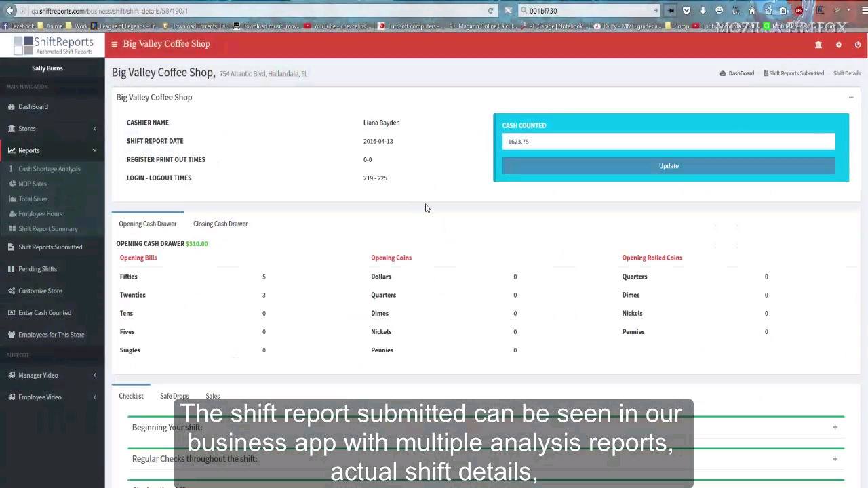Viewport: 868px width, 488px height.
Task: Expand the Beginning Your shift section
Action: 835,428
